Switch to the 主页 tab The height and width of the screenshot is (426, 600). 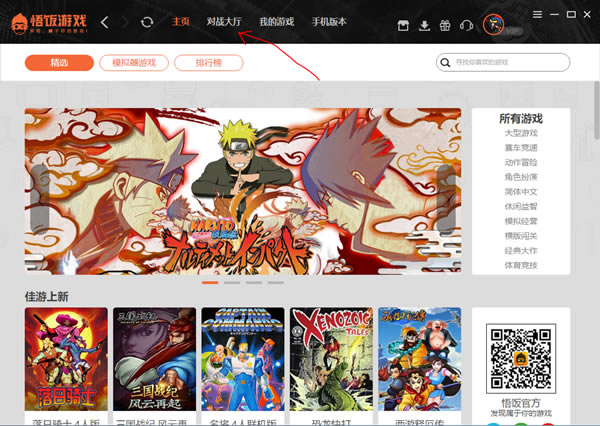181,21
